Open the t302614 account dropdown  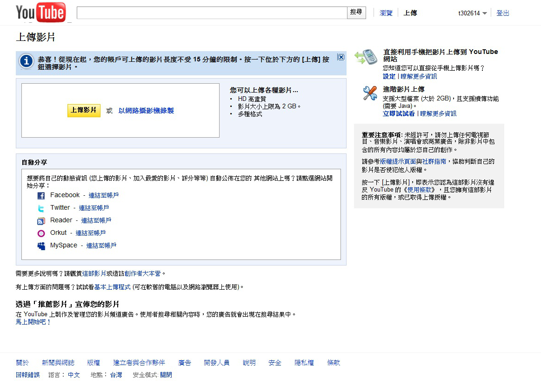point(472,13)
